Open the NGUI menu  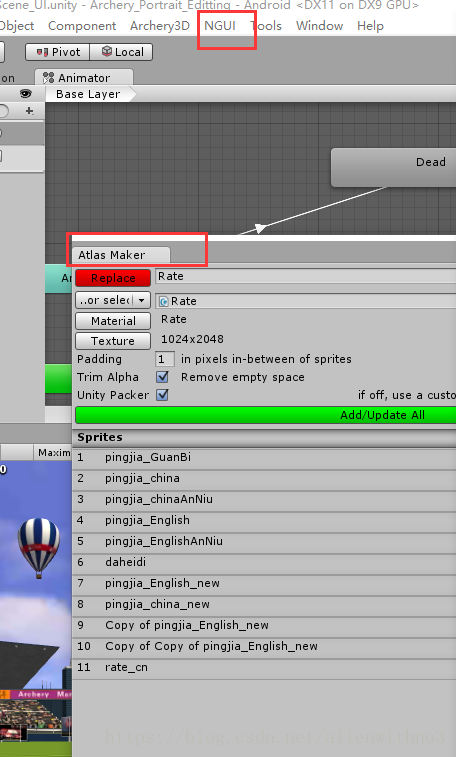[x=220, y=26]
